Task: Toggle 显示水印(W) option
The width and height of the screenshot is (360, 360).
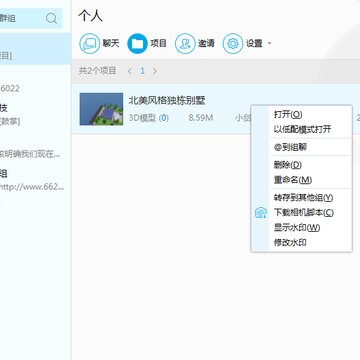Action: [x=297, y=228]
